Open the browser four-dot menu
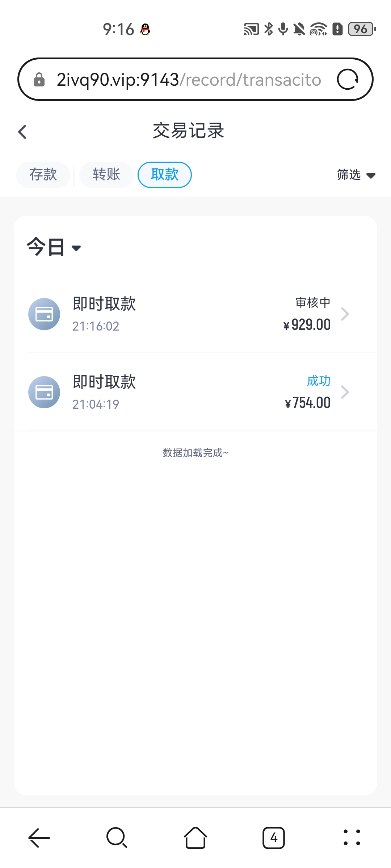The image size is (391, 868). pyautogui.click(x=352, y=838)
